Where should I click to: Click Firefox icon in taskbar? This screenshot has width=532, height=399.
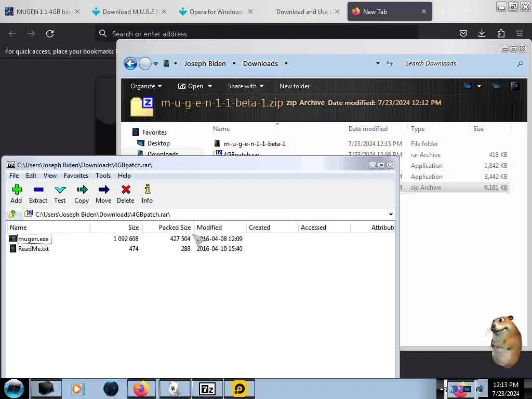[x=141, y=389]
